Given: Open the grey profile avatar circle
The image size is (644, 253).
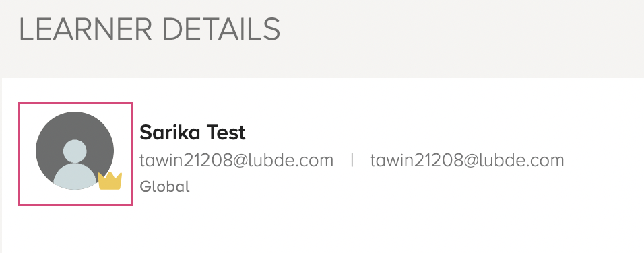Looking at the screenshot, I should point(75,151).
